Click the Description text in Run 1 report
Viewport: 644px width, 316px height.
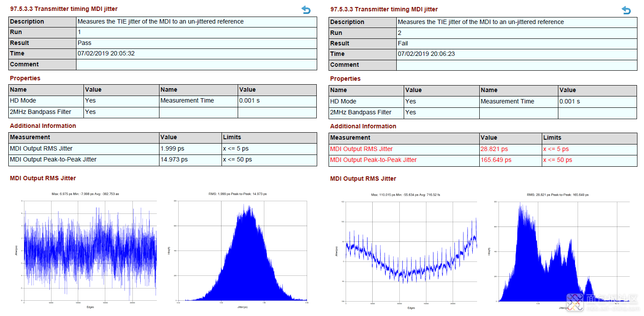(160, 21)
